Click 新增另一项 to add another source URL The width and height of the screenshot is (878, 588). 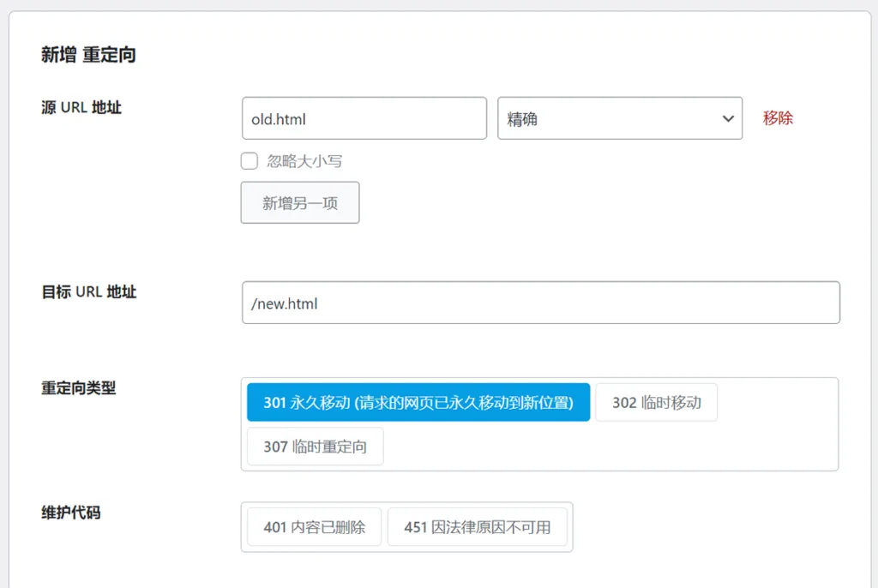coord(299,202)
